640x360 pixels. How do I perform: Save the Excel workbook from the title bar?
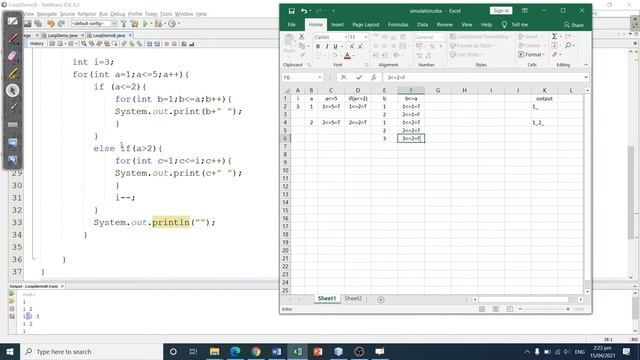[x=291, y=11]
